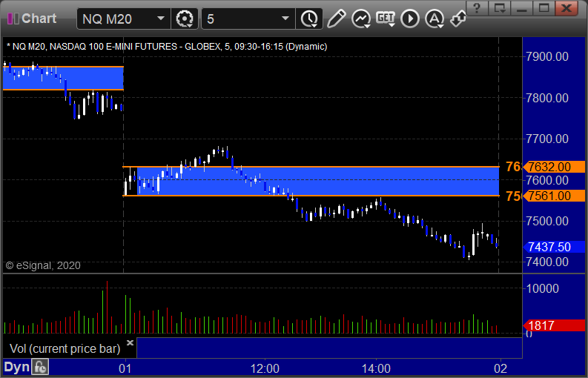Screen dimensions: 588x378
Task: Click the 1817 volume value label
Action: pyautogui.click(x=554, y=325)
